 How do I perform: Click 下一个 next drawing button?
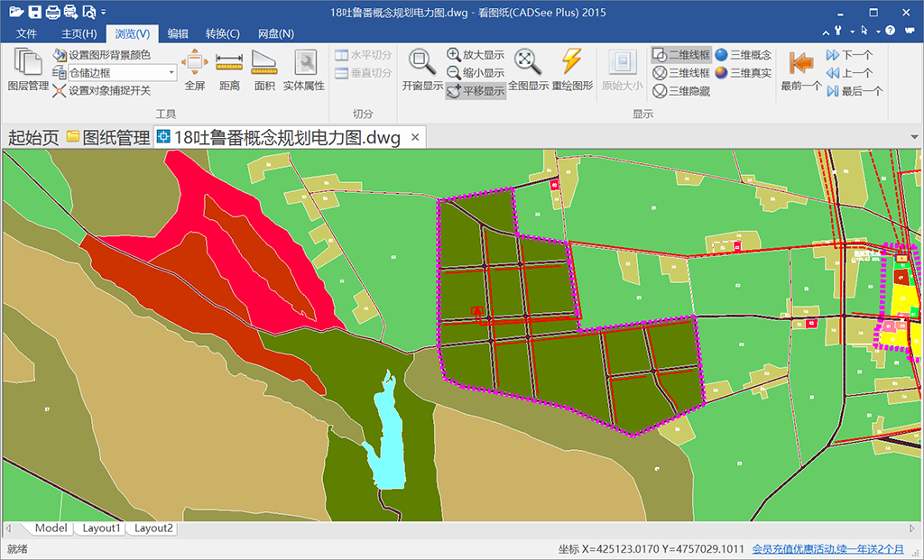(x=849, y=55)
